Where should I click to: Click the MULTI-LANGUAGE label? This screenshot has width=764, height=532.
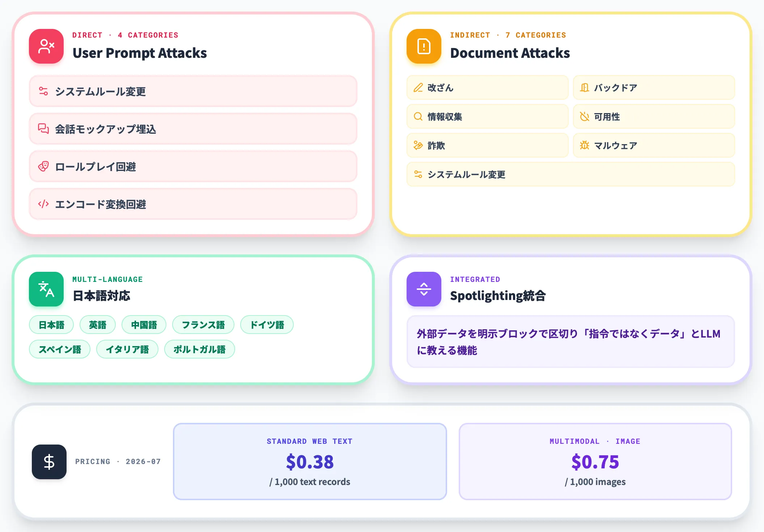(107, 279)
